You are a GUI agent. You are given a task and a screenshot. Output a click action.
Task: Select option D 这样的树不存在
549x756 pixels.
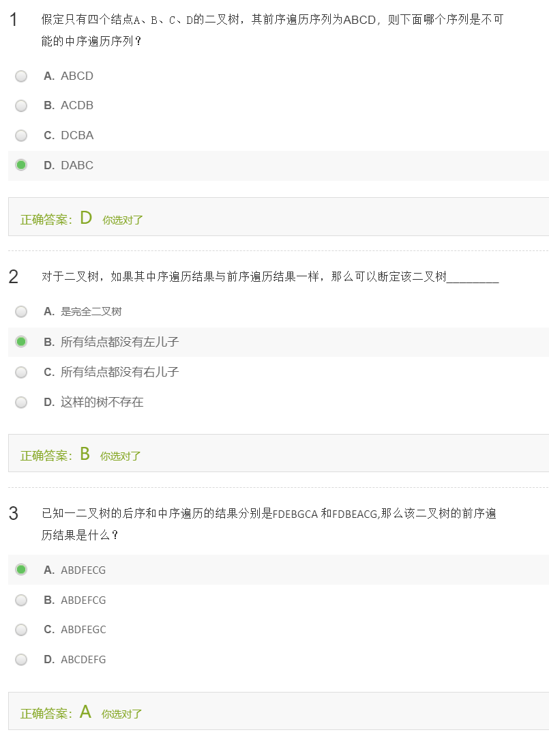(x=21, y=402)
